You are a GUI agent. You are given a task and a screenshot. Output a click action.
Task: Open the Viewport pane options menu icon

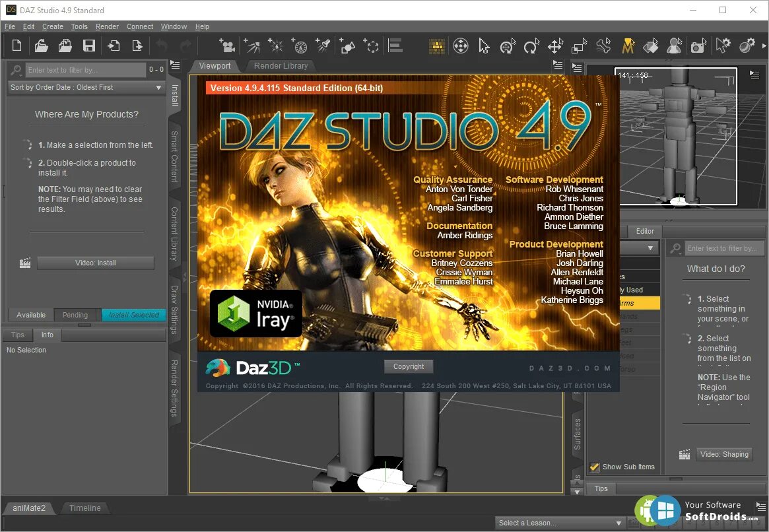pos(558,65)
